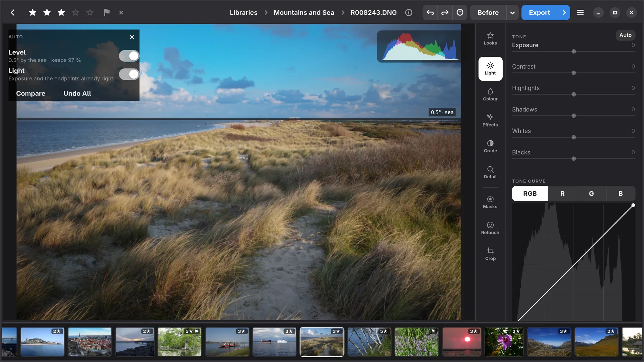Reject photo with the X mark
This screenshot has width=644, height=362.
point(121,13)
